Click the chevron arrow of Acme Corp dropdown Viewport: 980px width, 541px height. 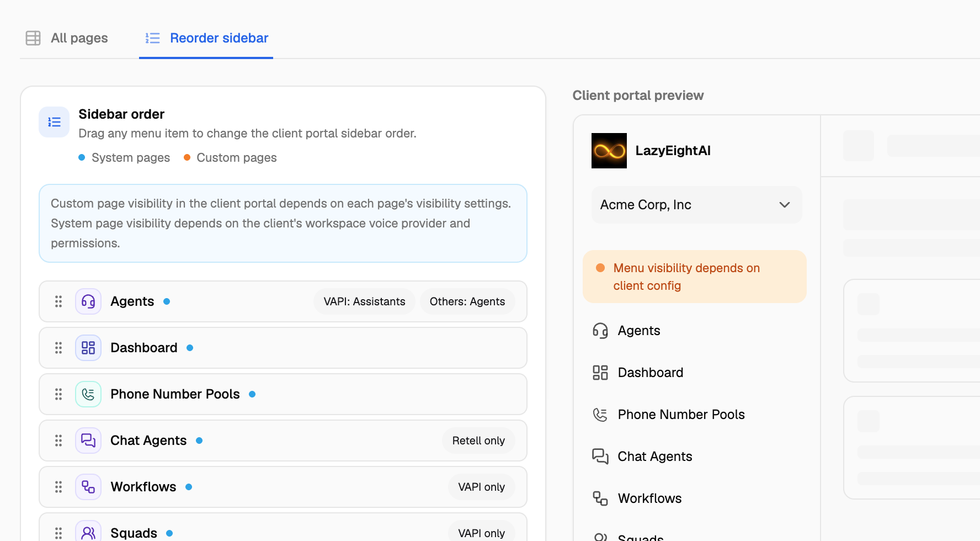(x=785, y=205)
